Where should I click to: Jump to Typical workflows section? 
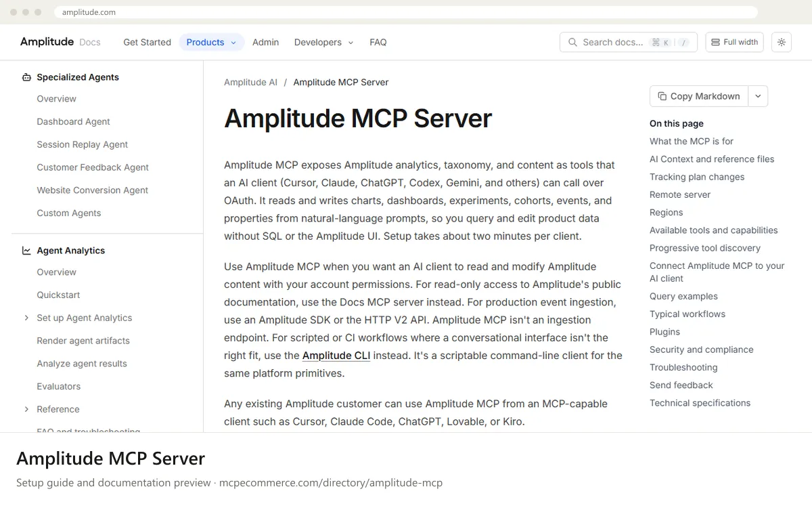coord(687,314)
